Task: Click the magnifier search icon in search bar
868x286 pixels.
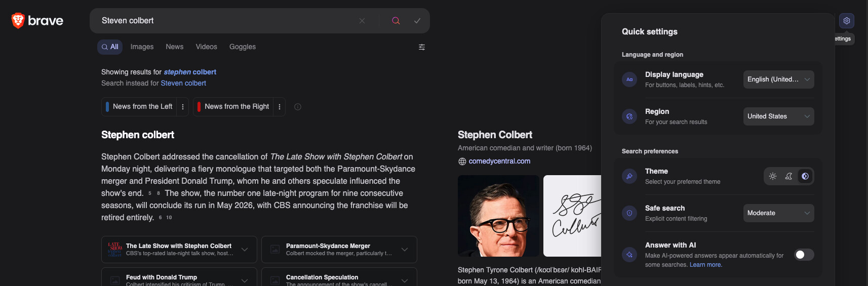Action: 396,21
